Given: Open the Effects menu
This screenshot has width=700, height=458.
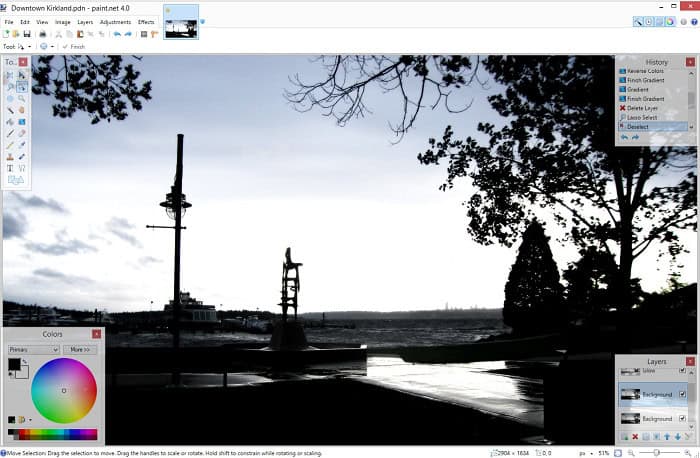Looking at the screenshot, I should tap(146, 22).
